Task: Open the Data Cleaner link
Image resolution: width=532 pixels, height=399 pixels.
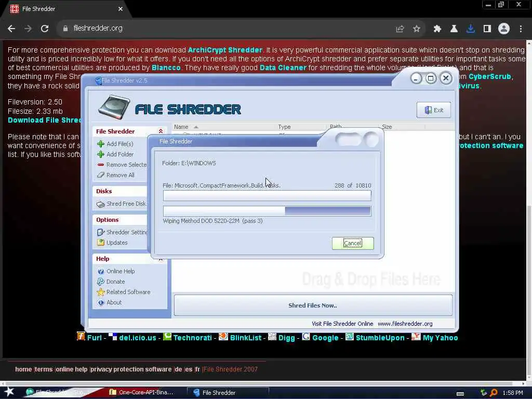Action: pyautogui.click(x=283, y=68)
